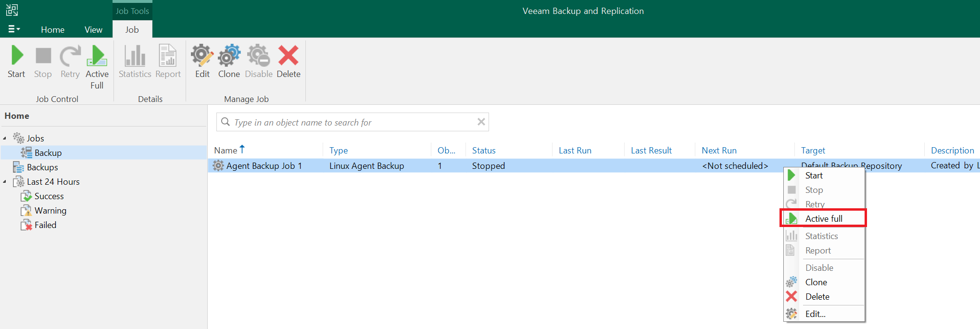Sort by the Description column header

point(953,151)
